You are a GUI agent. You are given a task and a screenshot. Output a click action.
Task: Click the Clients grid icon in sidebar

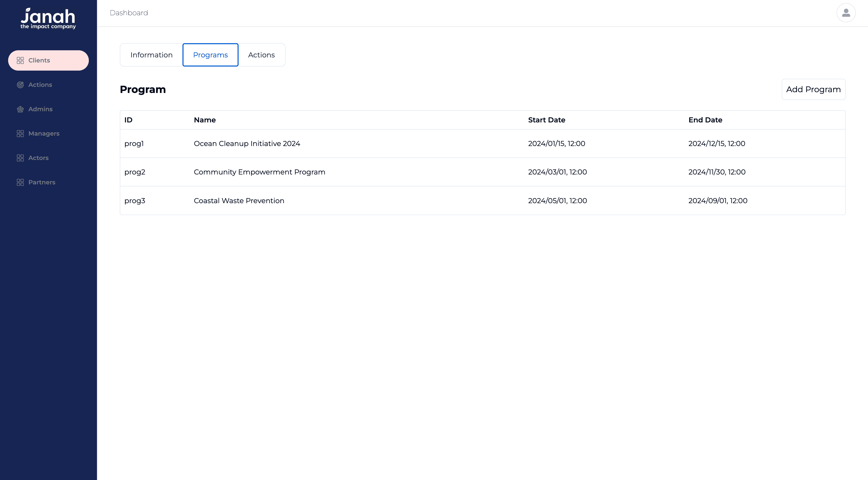pyautogui.click(x=20, y=60)
